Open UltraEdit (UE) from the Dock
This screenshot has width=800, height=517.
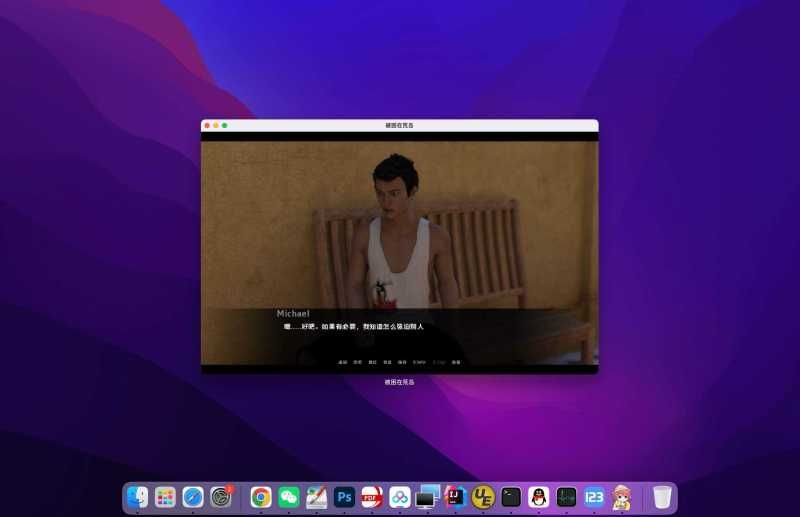483,497
